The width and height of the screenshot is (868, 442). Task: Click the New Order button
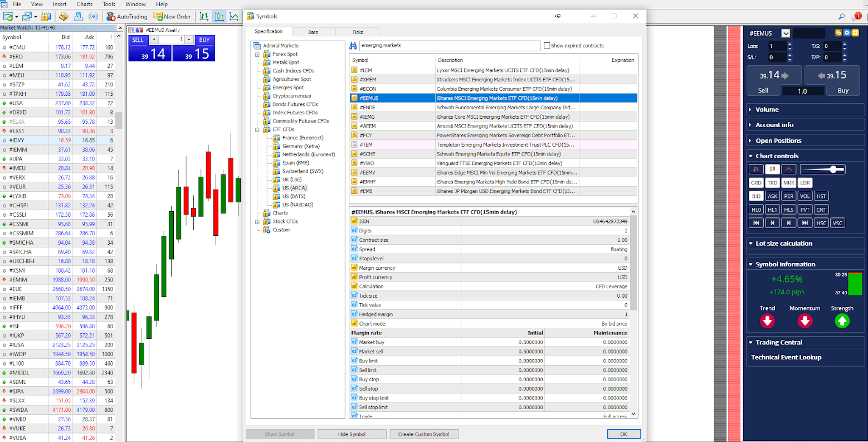172,17
